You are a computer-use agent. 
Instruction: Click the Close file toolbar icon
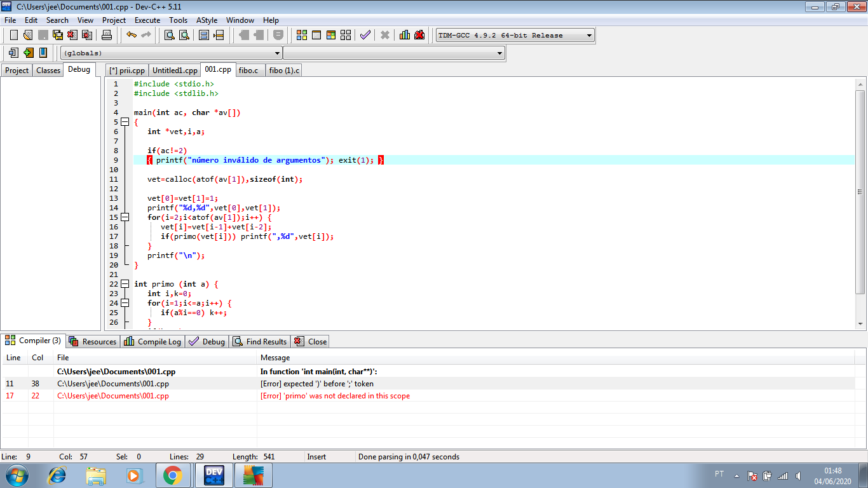[x=72, y=35]
